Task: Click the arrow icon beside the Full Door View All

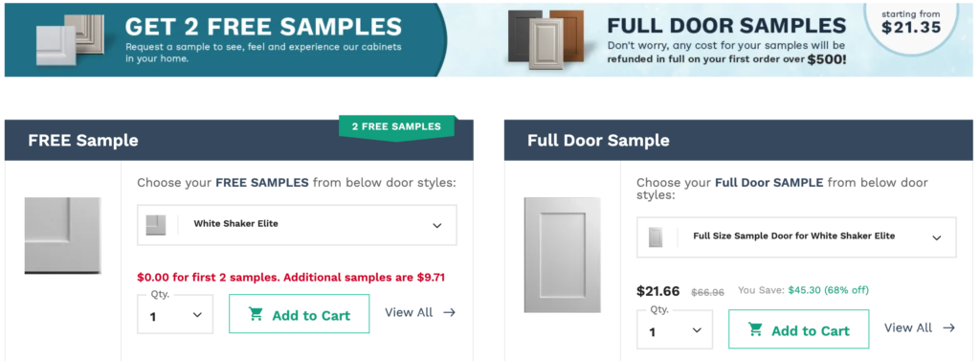Action: click(948, 327)
